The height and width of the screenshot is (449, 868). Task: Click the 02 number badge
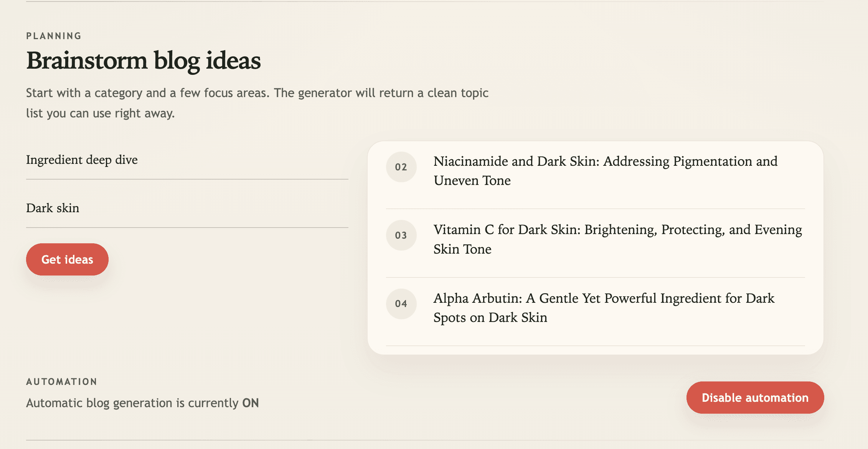coord(401,167)
